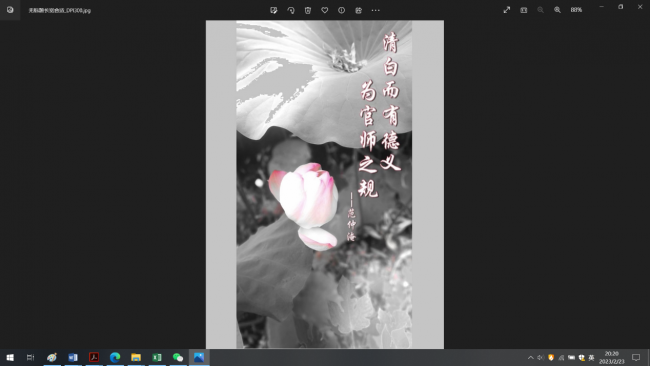Open network settings from the tray
Screen dimensions: 650x366
tap(561, 358)
